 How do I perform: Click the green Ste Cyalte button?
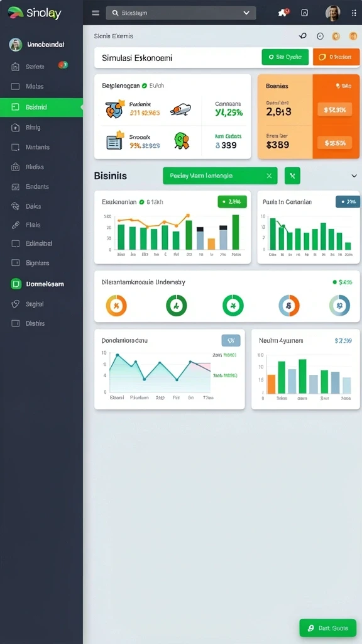click(x=285, y=57)
